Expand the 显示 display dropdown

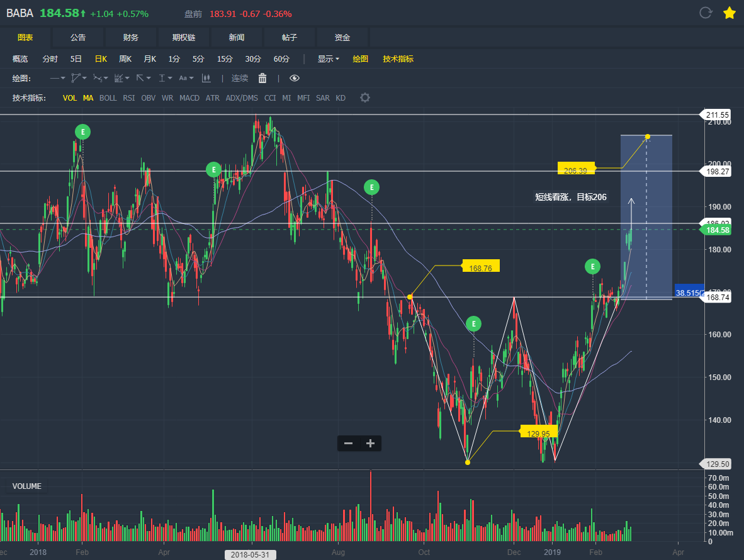tap(329, 59)
